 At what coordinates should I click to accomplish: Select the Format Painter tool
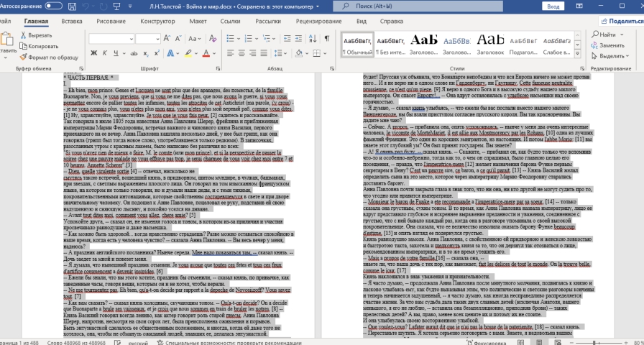pyautogui.click(x=43, y=57)
